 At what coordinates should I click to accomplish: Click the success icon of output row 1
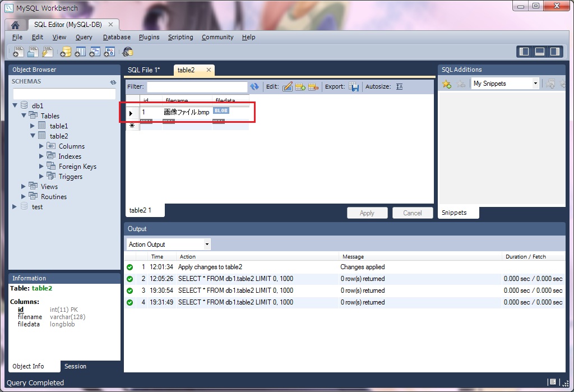tap(129, 267)
